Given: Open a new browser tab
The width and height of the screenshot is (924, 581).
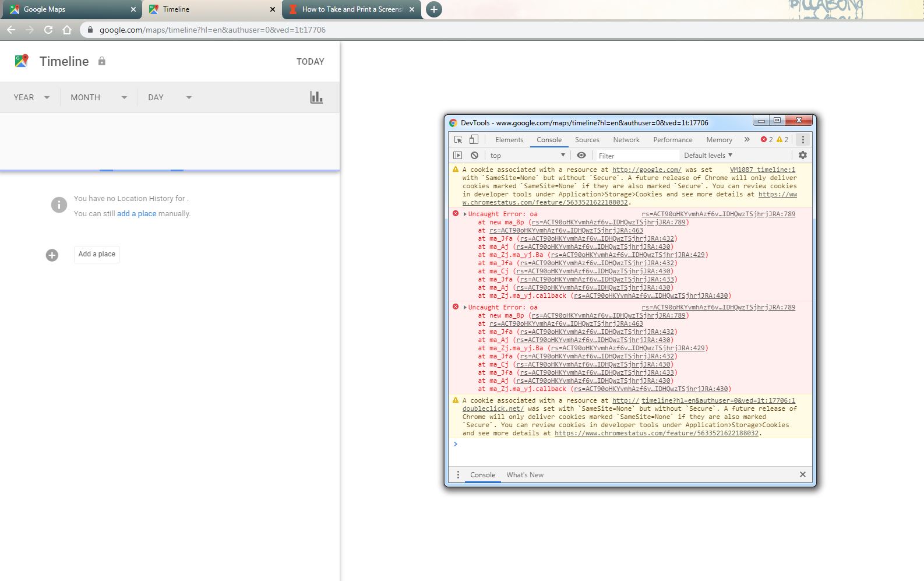Looking at the screenshot, I should (x=433, y=9).
